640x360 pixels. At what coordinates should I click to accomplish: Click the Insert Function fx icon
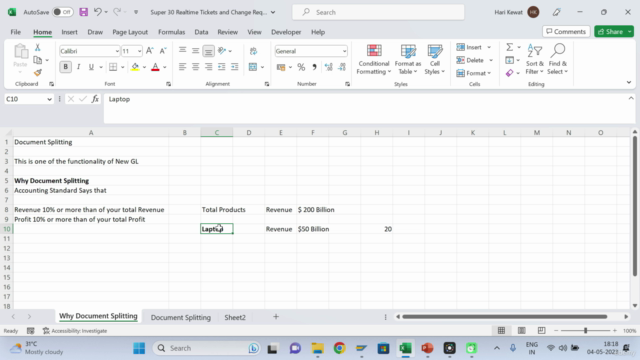[95, 99]
